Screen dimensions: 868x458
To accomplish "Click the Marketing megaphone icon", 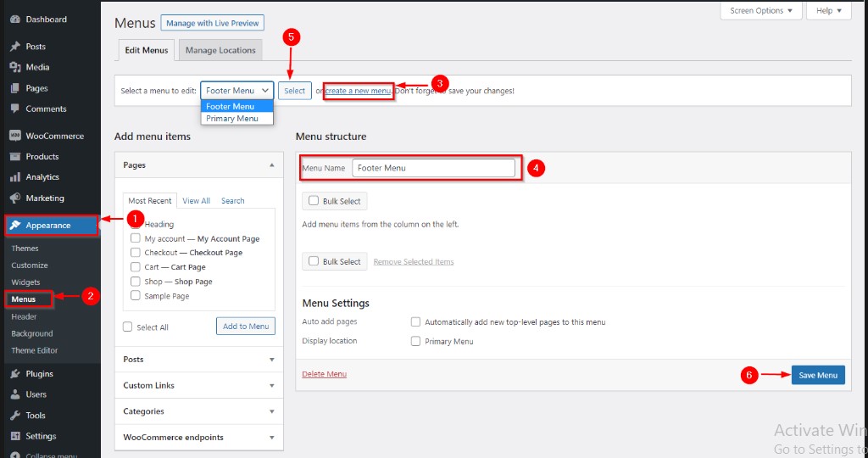I will tap(15, 198).
